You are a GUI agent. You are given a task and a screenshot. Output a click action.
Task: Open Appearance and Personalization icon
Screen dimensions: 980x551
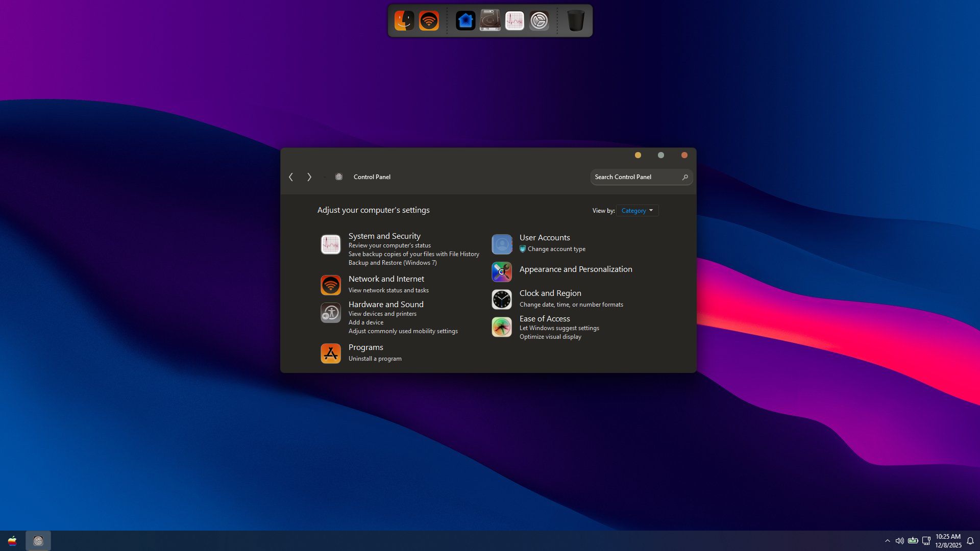click(x=501, y=272)
